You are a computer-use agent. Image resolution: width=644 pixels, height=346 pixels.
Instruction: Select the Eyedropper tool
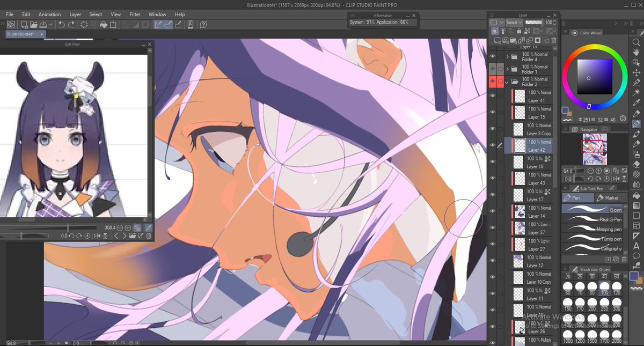636,102
